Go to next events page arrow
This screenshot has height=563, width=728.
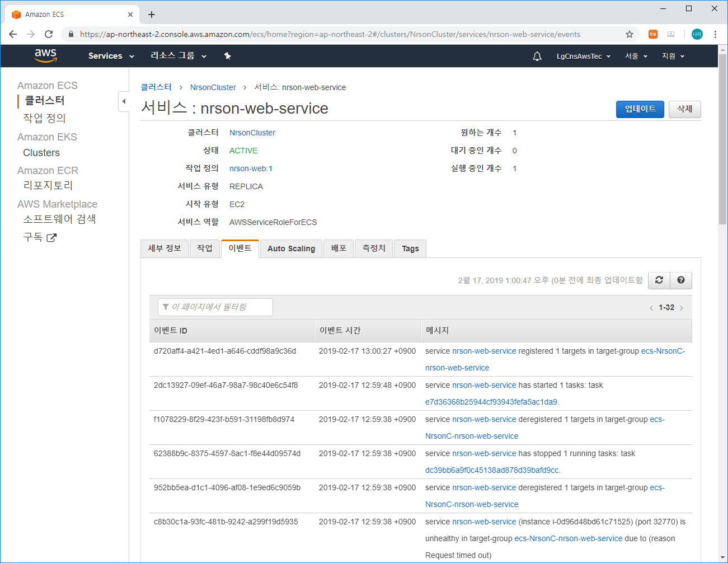tap(681, 308)
